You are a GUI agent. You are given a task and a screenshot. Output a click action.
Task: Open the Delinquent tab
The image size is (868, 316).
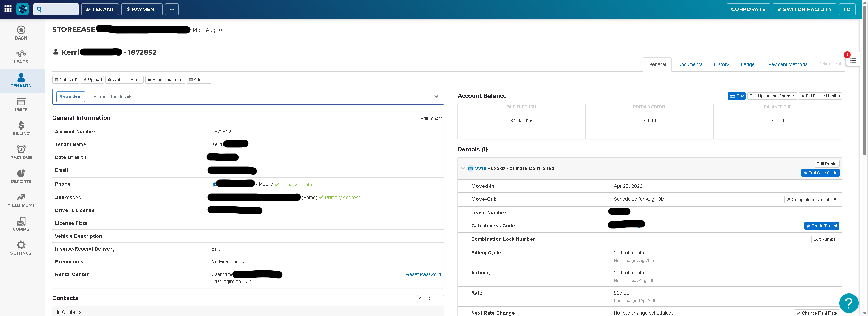829,64
